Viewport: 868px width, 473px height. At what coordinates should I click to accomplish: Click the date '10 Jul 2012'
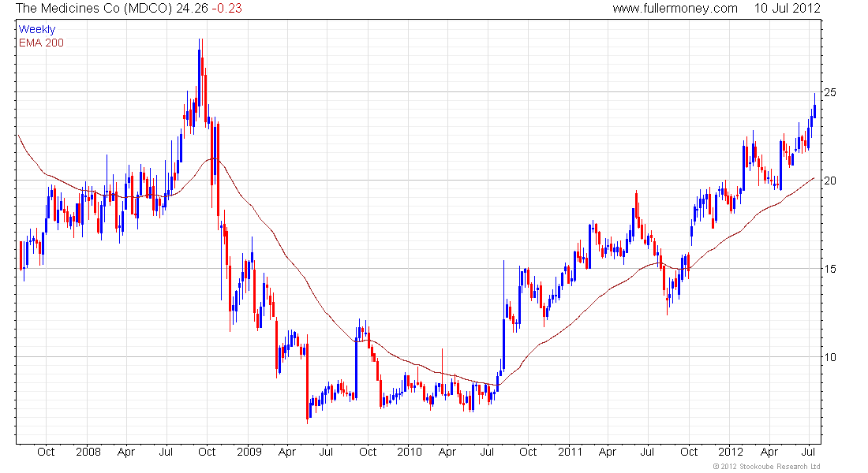click(x=788, y=9)
